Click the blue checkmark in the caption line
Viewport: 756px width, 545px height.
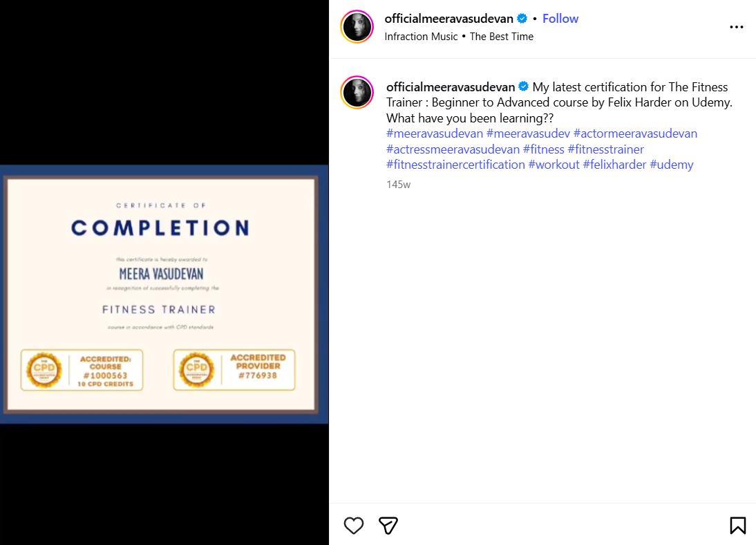523,86
